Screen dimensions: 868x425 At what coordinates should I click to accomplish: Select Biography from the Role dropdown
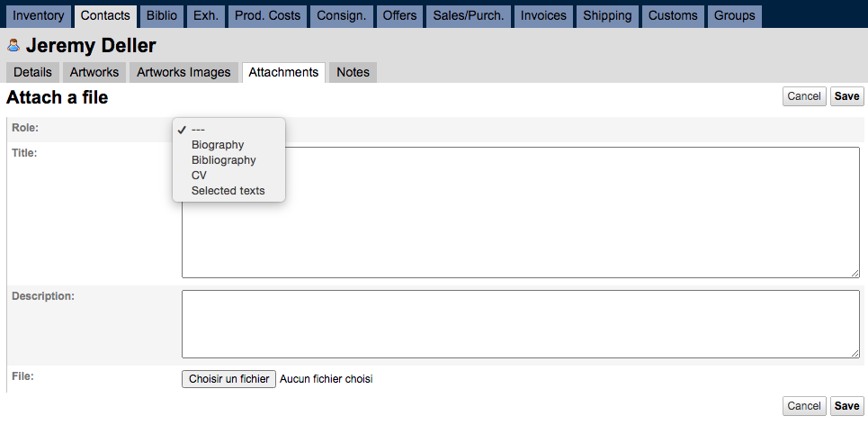point(218,145)
